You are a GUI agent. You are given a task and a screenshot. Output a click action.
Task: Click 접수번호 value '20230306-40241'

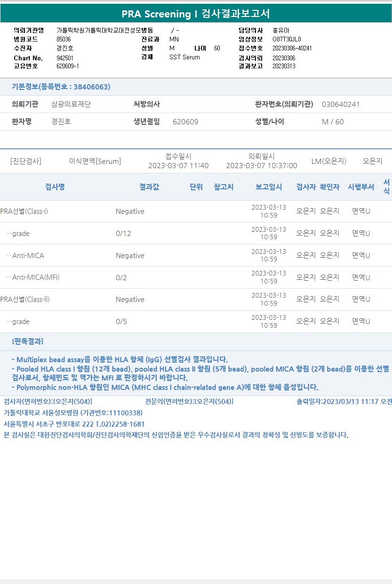[x=292, y=48]
